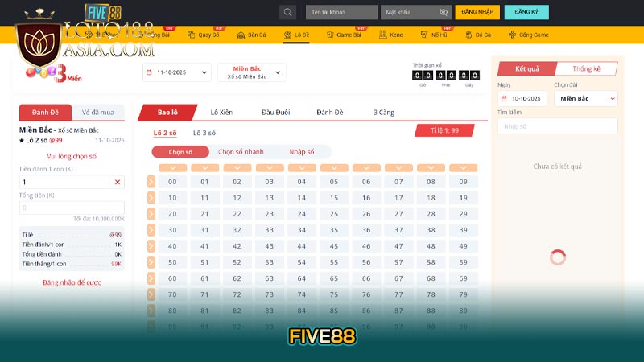The image size is (644, 362).
Task: Switch to Đầu Đuôi tab
Action: (276, 113)
